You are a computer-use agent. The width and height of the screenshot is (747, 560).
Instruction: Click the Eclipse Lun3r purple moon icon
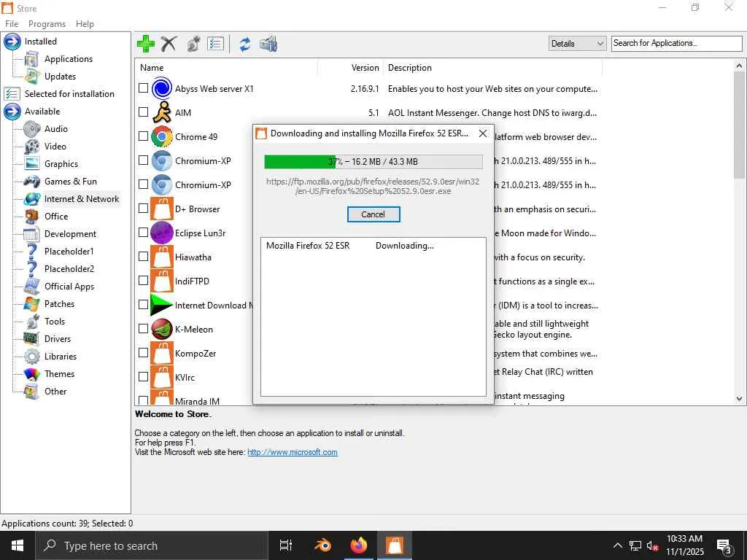coord(162,233)
